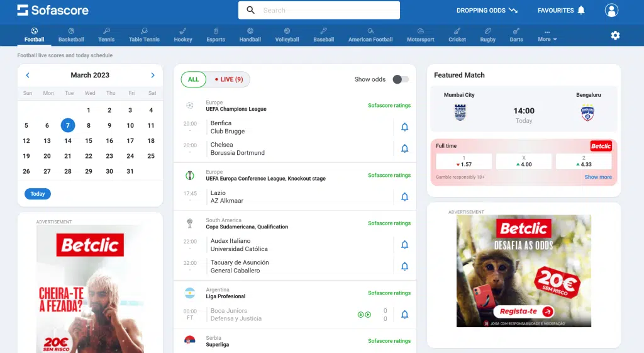Click the Dropping Odds link

[x=487, y=10]
